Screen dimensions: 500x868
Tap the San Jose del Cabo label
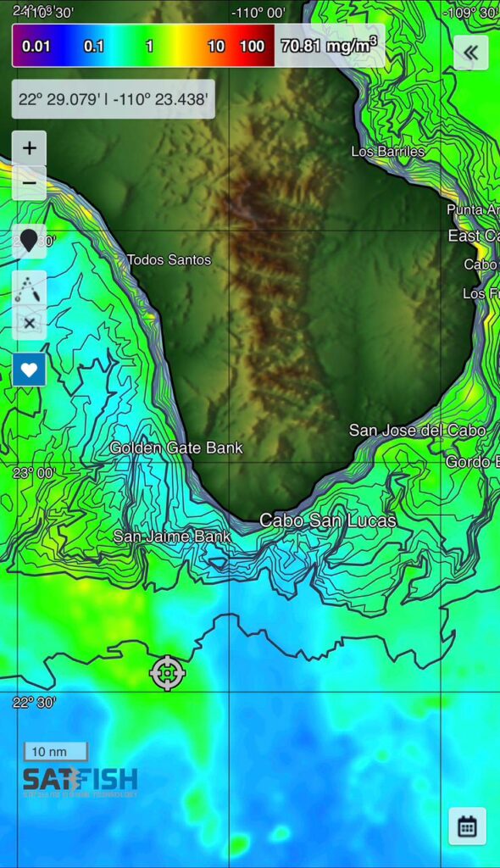coord(418,430)
